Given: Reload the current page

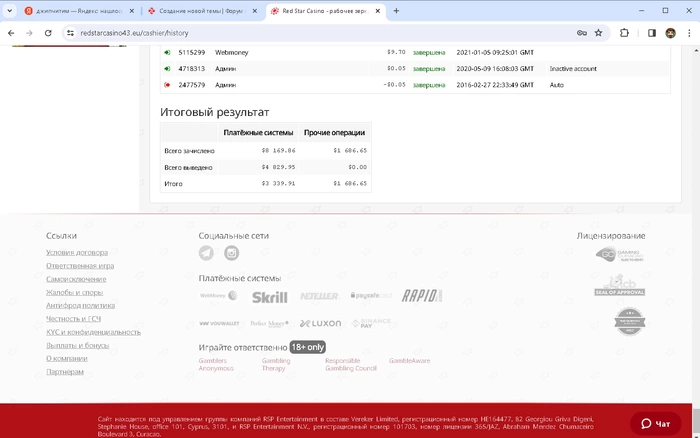Looking at the screenshot, I should pyautogui.click(x=48, y=33).
